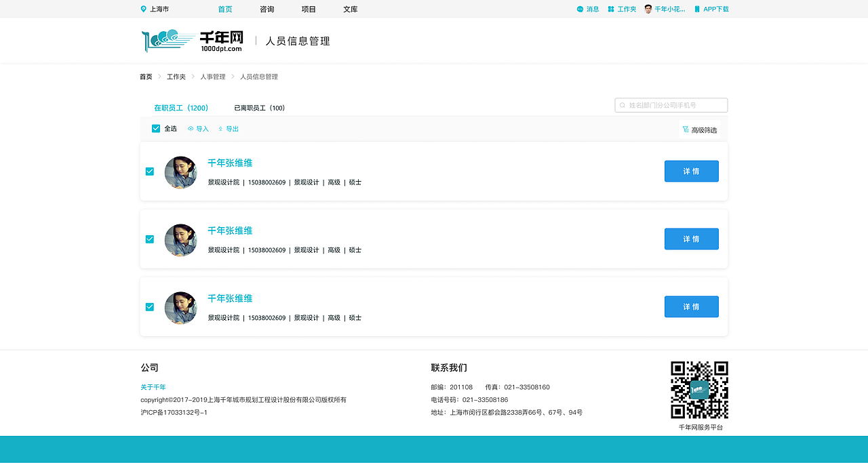Click 工作夹 in the breadcrumb
The image size is (868, 463).
(176, 77)
